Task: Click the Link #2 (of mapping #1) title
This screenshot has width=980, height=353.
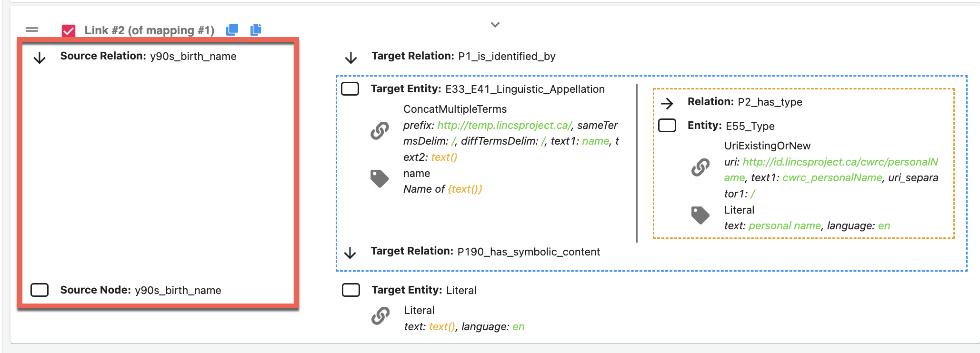Action: click(149, 30)
